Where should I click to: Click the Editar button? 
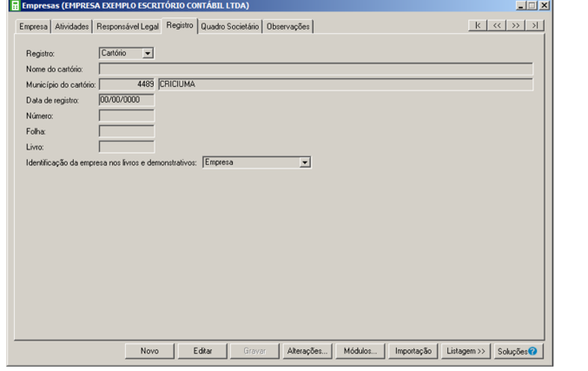202,351
